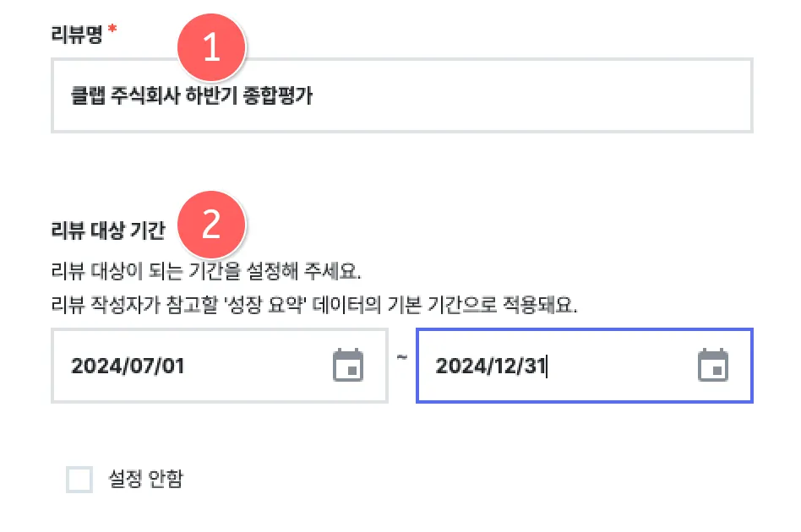
Task: Click the red required asterisk by 리뷰명
Action: coord(112,31)
